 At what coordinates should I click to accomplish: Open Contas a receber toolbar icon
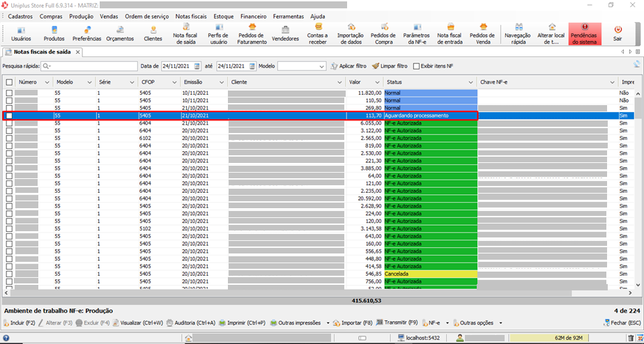coord(318,34)
